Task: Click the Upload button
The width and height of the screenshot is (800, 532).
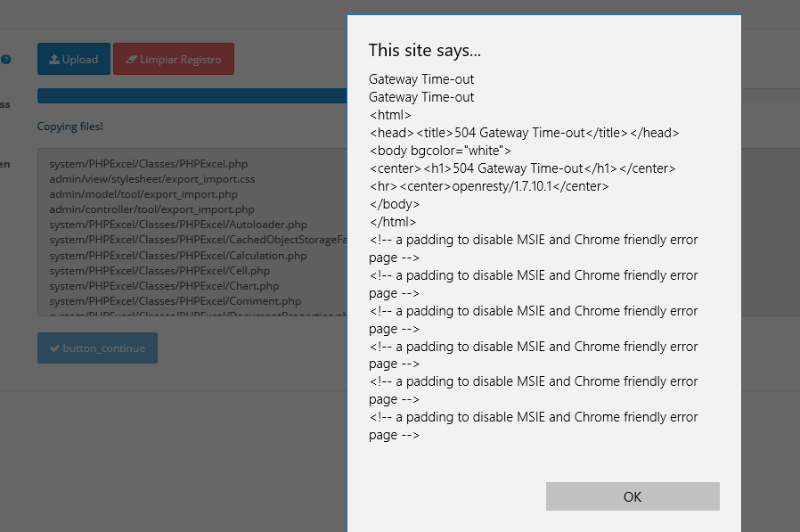Action: (x=74, y=59)
